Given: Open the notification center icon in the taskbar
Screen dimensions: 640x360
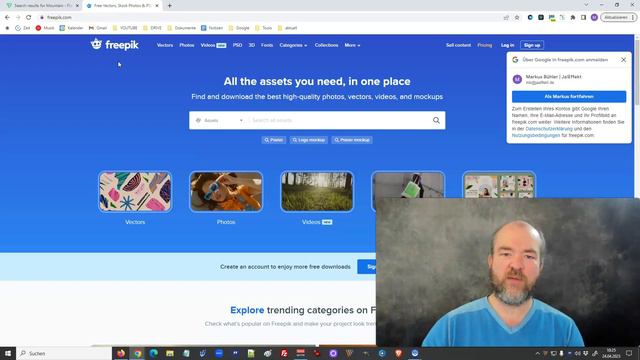Looking at the screenshot, I should click(x=629, y=353).
